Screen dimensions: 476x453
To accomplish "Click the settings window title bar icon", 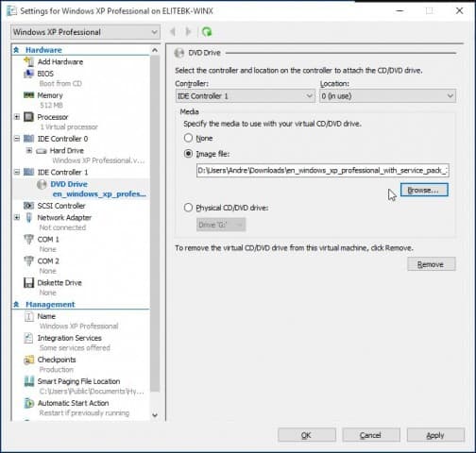I will (12, 11).
